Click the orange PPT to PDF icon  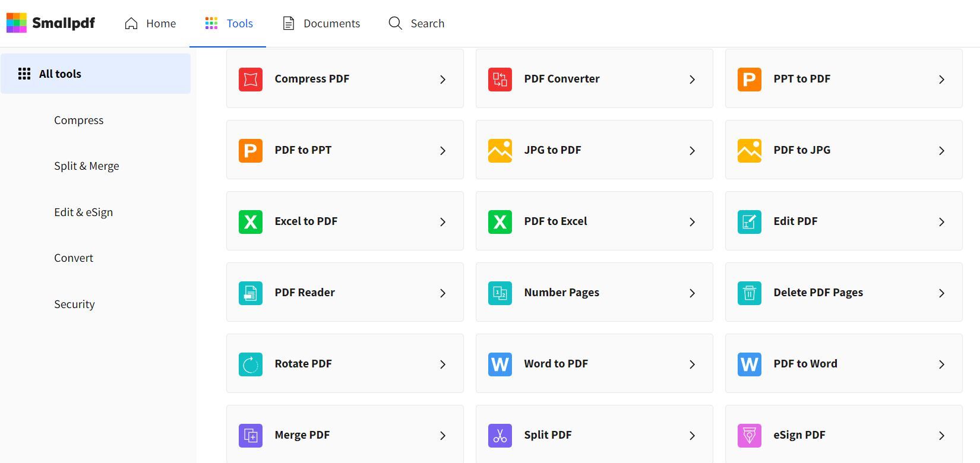click(750, 79)
